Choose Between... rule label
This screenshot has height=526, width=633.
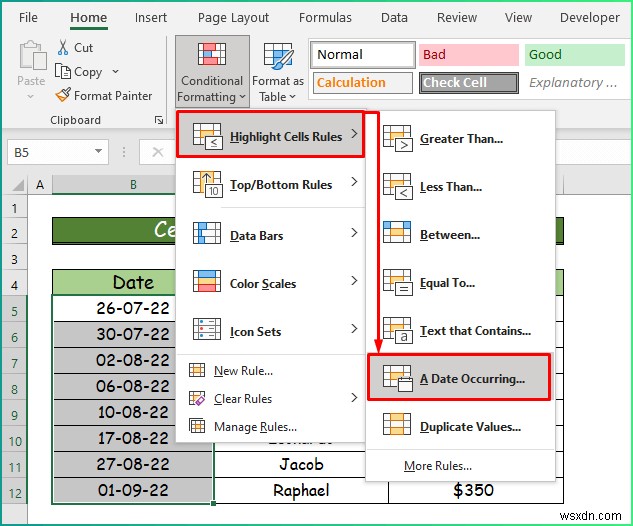click(450, 235)
